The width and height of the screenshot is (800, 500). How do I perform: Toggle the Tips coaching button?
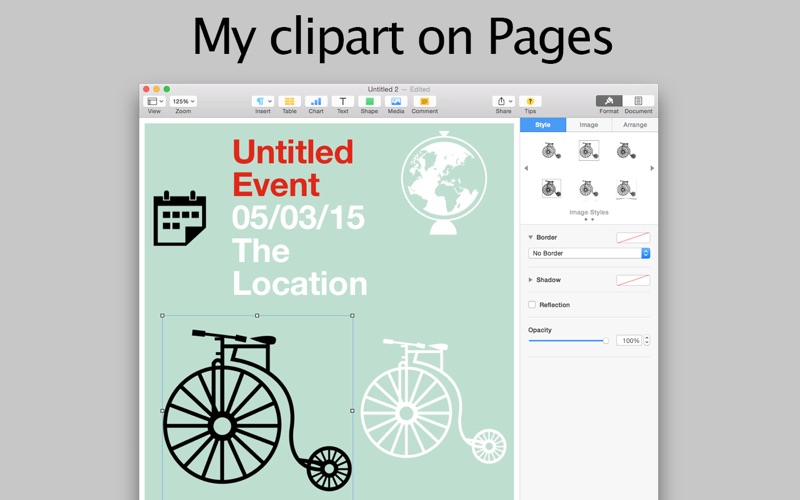click(530, 101)
